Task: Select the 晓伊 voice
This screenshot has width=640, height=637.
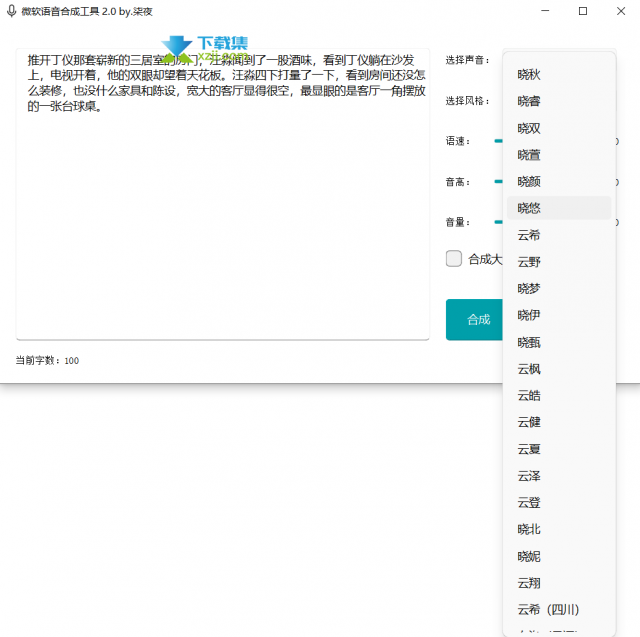Action: click(559, 315)
